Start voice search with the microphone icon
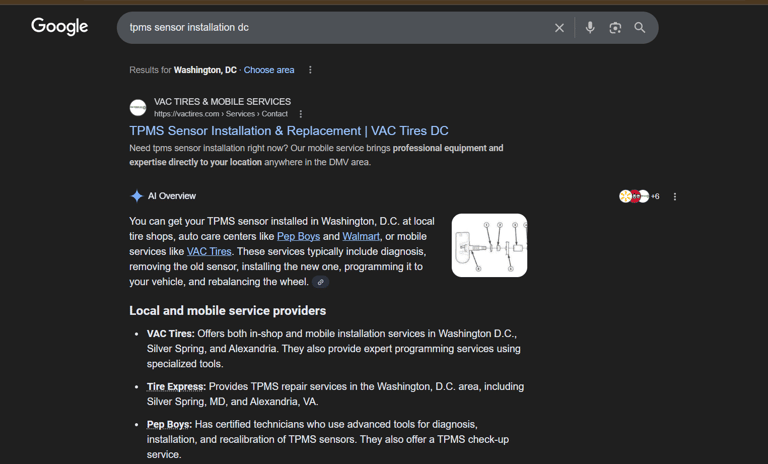768x464 pixels. click(590, 27)
